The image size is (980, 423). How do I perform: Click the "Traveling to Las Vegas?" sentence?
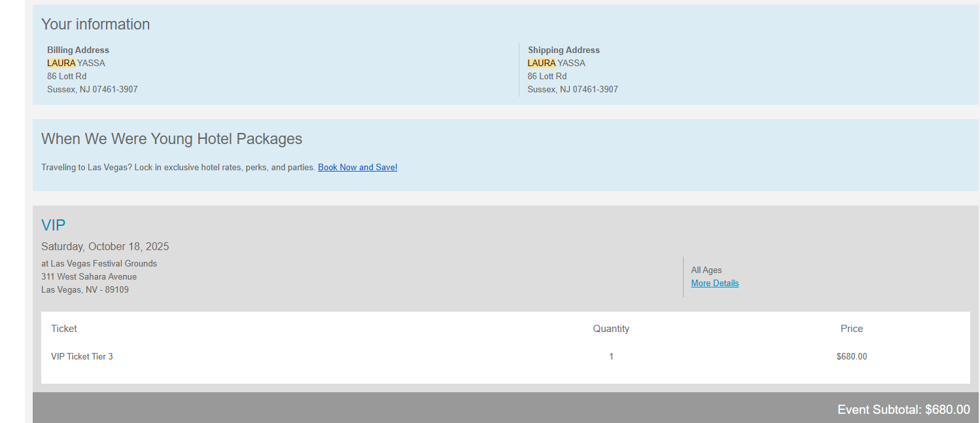coord(179,167)
